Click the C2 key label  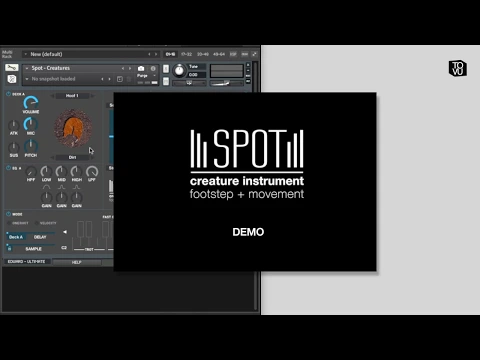64,248
